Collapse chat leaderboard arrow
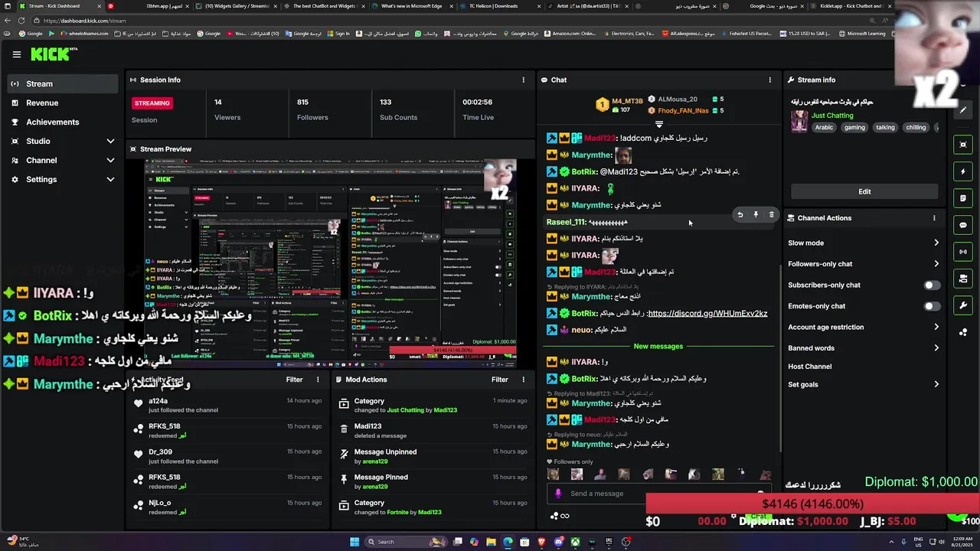The image size is (980, 551). pos(658,124)
